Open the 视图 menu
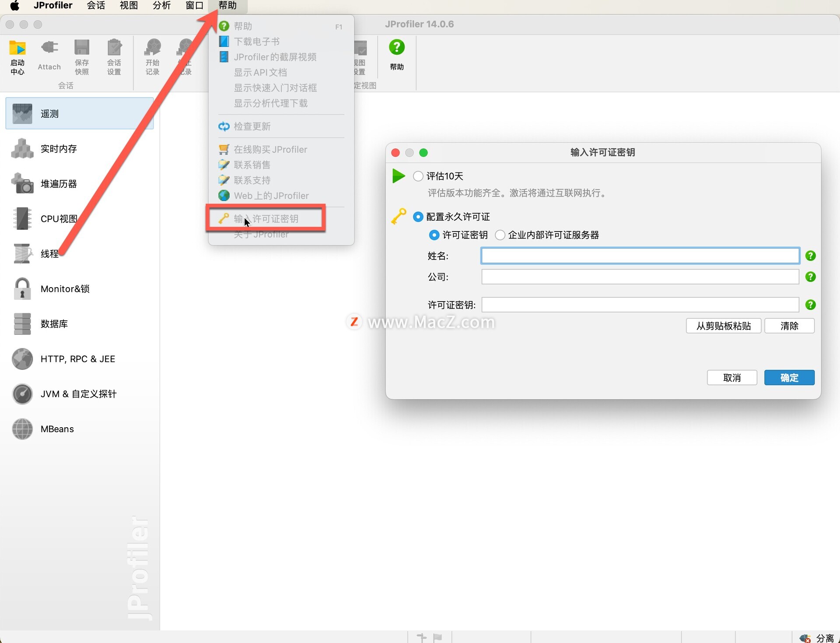Image resolution: width=840 pixels, height=643 pixels. point(129,6)
